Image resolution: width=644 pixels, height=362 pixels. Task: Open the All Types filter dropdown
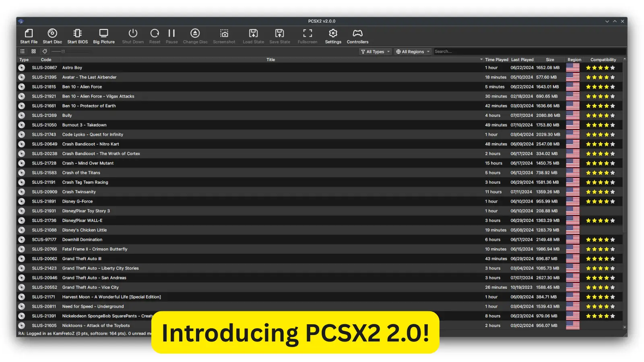coord(375,51)
